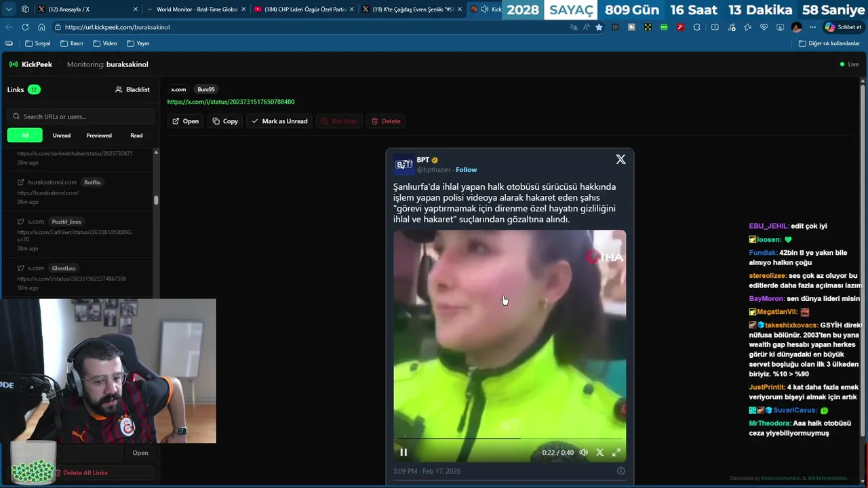Click the Open button in the link toolbar
Viewport: 868px width, 488px height.
coord(185,121)
